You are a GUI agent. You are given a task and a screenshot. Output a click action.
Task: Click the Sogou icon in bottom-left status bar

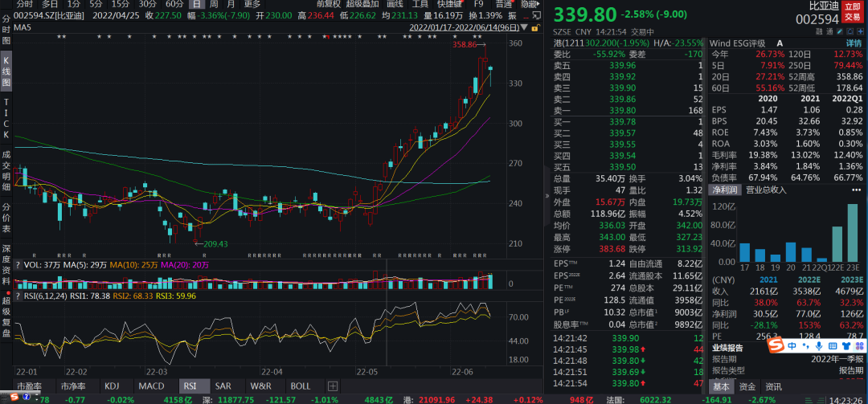tap(14, 396)
